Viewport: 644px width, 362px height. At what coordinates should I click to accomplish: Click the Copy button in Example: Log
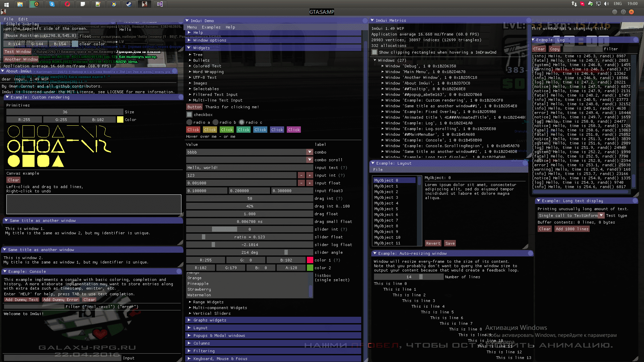pyautogui.click(x=554, y=49)
